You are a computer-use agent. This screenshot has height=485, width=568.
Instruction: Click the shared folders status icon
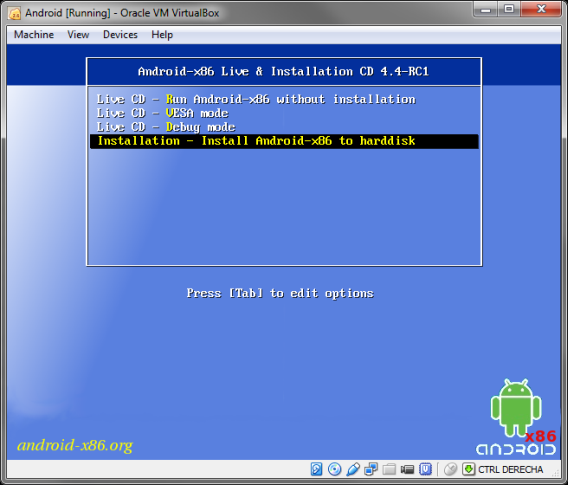[x=389, y=469]
